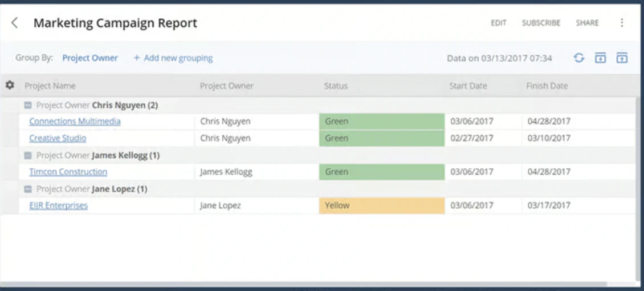Viewport: 644px width, 291px height.
Task: Go back using the left chevron arrow
Action: [x=14, y=23]
